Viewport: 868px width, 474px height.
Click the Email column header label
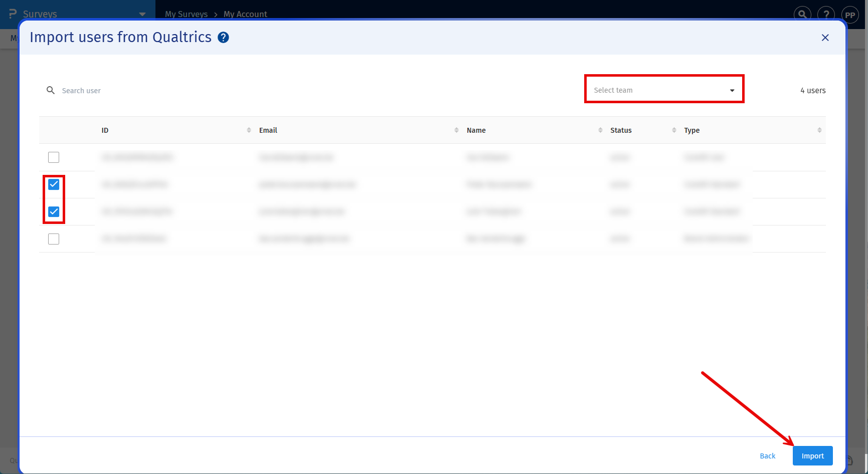(x=268, y=130)
